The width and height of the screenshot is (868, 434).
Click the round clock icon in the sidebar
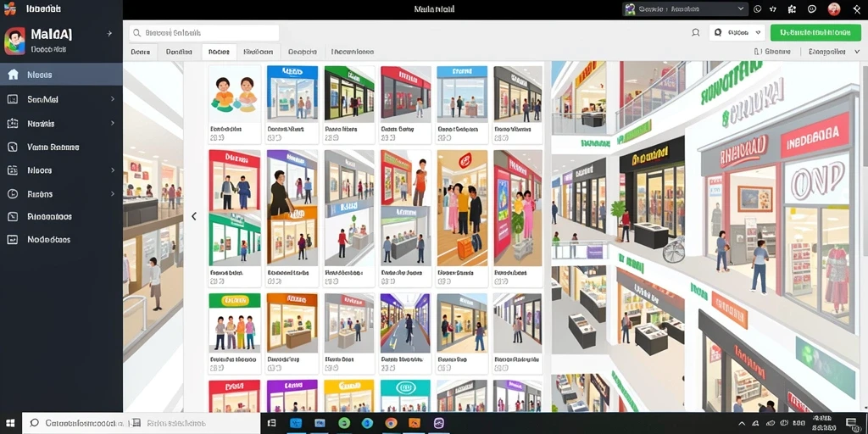[12, 194]
